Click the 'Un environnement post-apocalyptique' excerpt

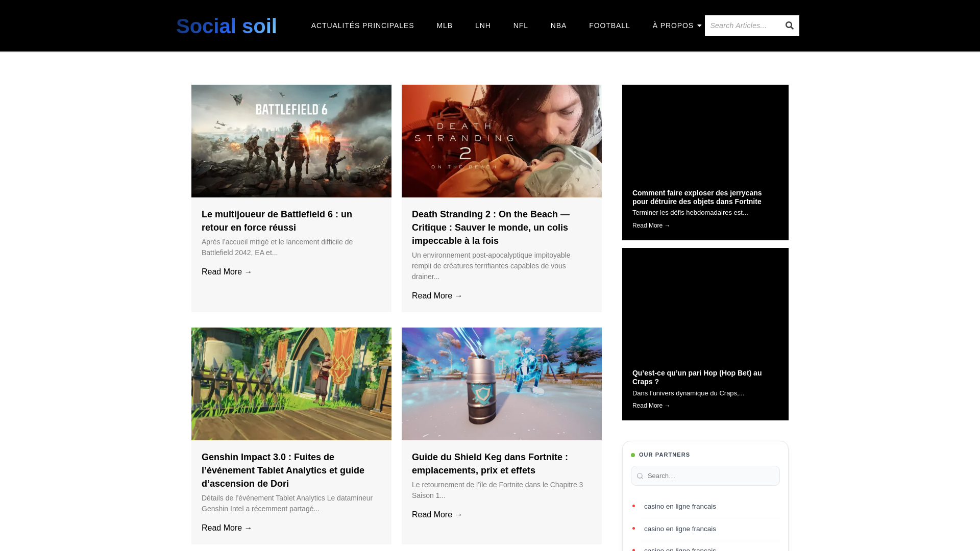pos(491,266)
